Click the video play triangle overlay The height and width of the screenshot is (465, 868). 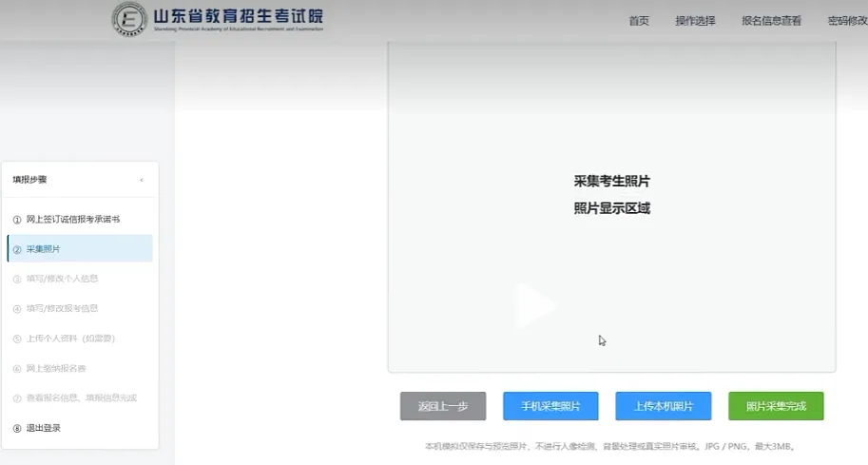(534, 305)
